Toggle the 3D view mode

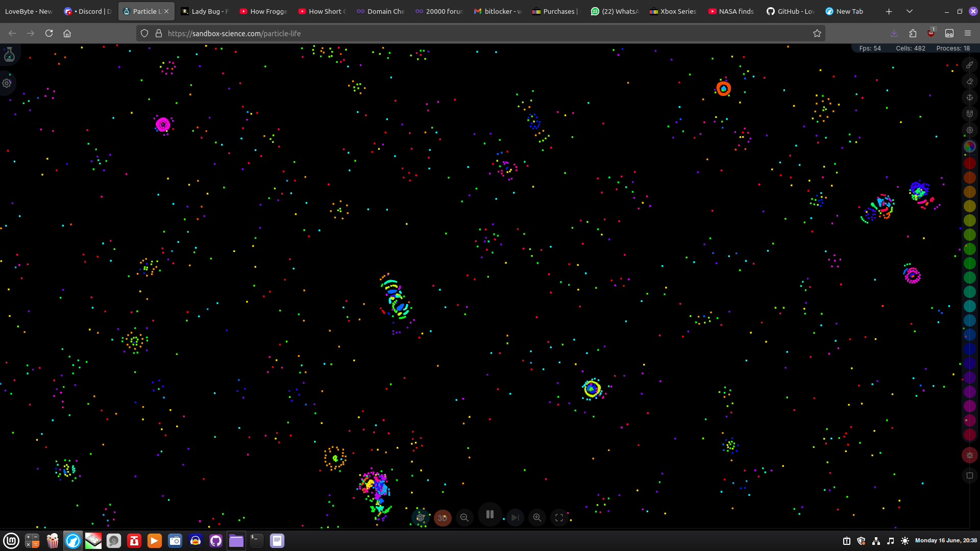point(443,517)
